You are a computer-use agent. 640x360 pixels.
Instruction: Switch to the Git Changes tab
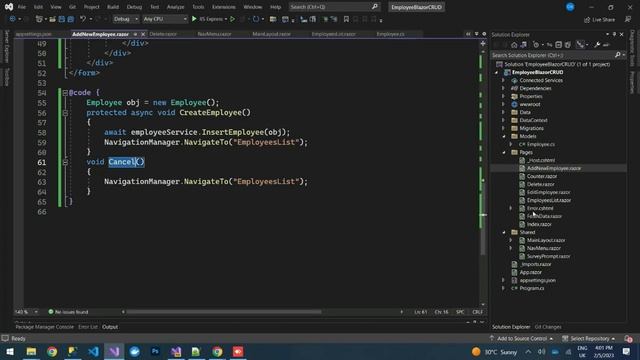click(x=548, y=327)
